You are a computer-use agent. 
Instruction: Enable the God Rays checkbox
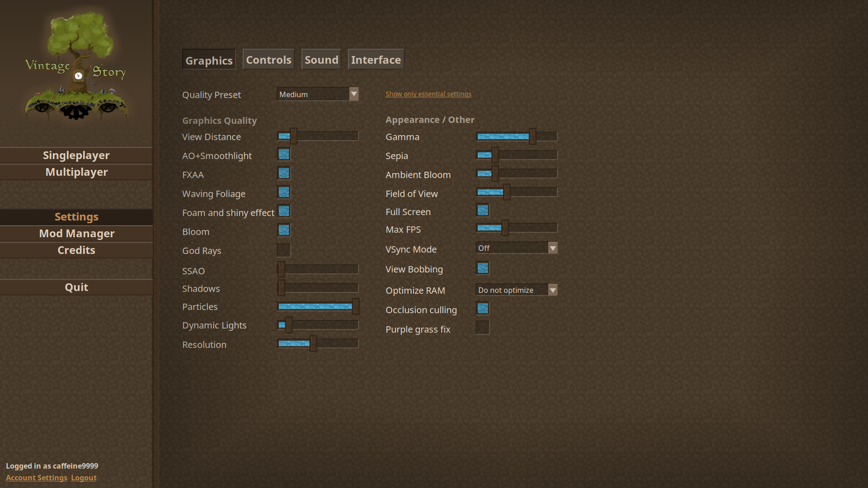[284, 250]
